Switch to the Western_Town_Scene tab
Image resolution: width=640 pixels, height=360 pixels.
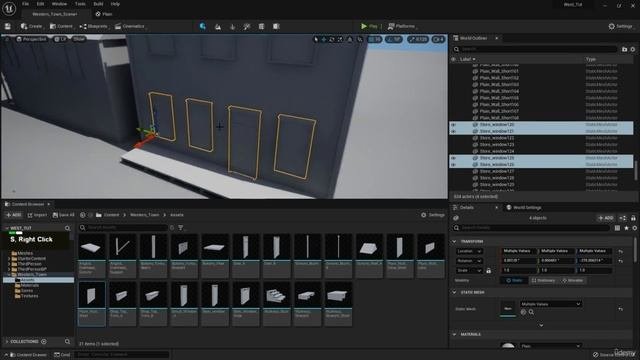pyautogui.click(x=55, y=14)
